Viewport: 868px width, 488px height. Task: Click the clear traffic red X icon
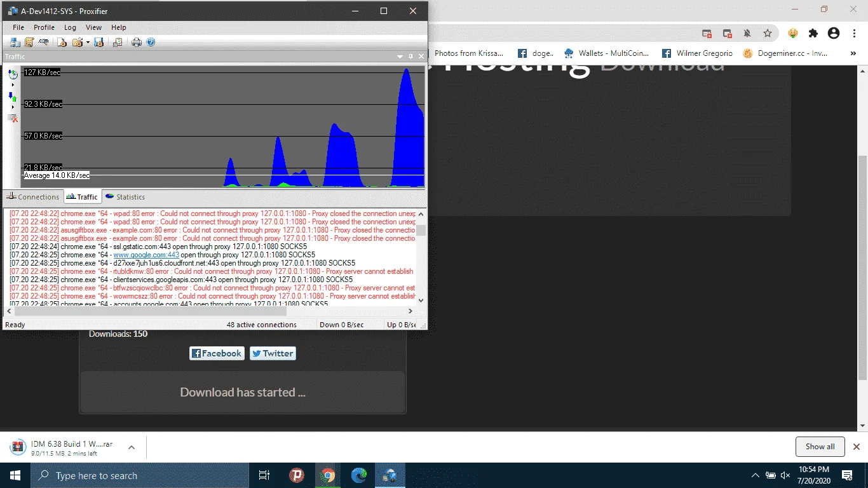pos(13,118)
